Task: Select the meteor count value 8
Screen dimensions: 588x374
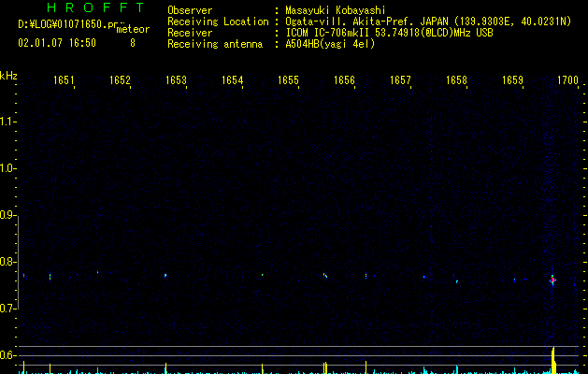Action: tap(133, 43)
